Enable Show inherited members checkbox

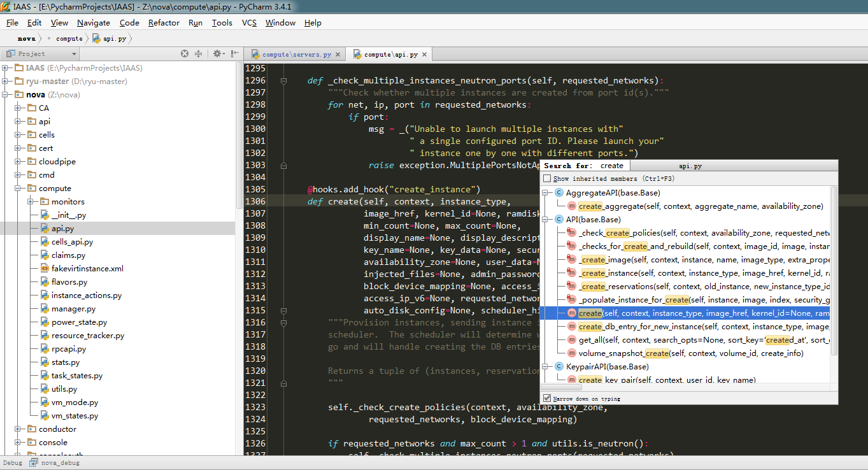tap(547, 179)
